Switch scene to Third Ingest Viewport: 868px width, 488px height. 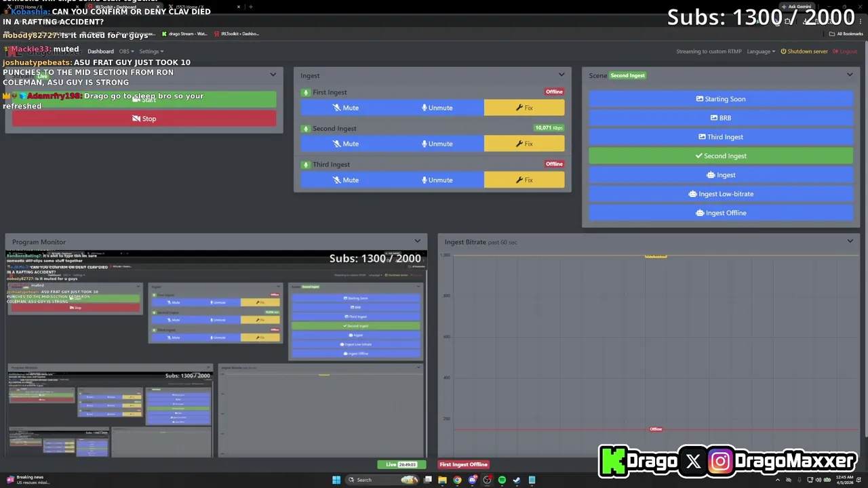point(721,137)
